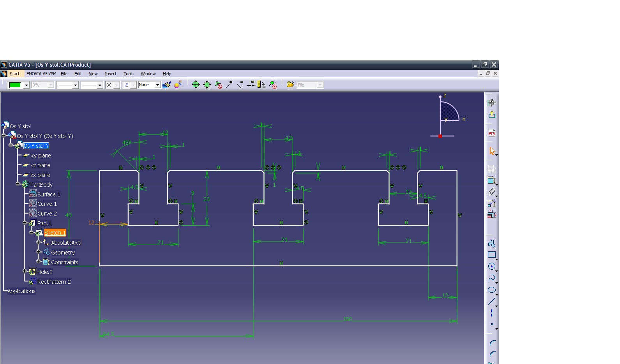Select the Circle sketch tool
Image resolution: width=620 pixels, height=364 pixels.
tap(491, 266)
